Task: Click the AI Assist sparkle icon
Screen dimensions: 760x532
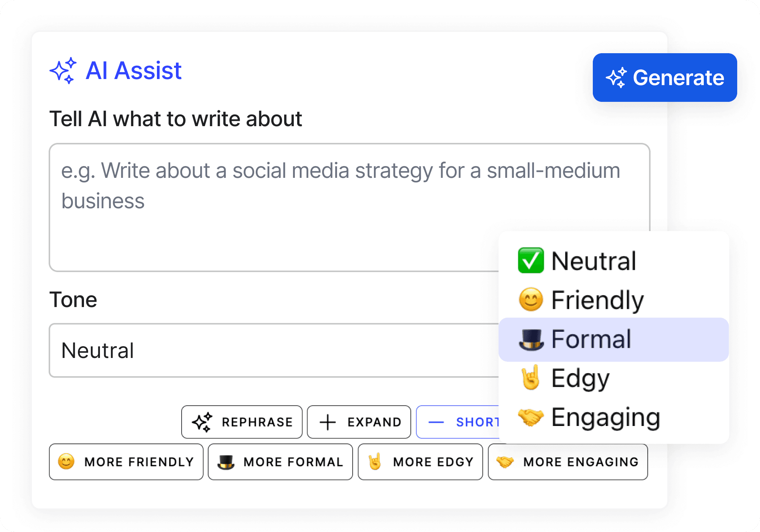Action: point(63,71)
